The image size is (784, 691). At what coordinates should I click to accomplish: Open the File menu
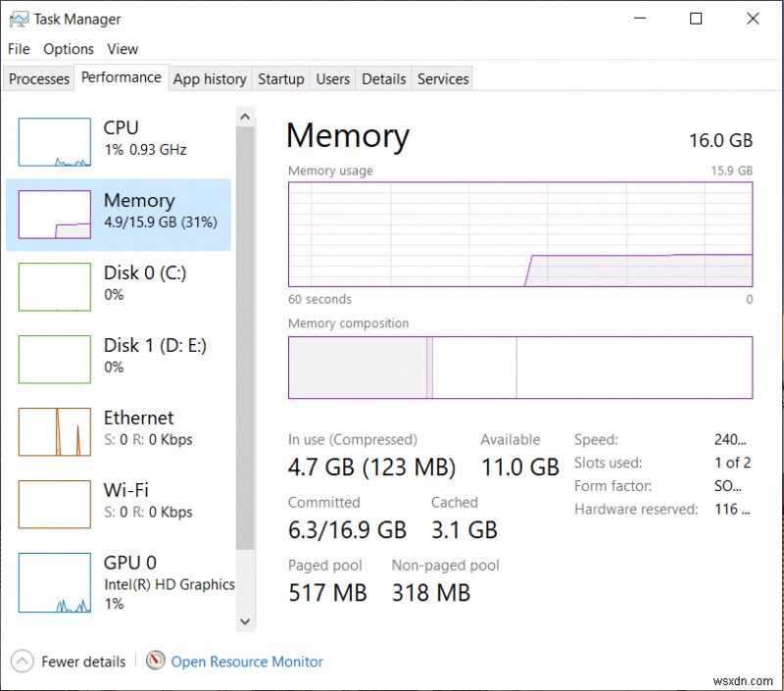pyautogui.click(x=19, y=49)
